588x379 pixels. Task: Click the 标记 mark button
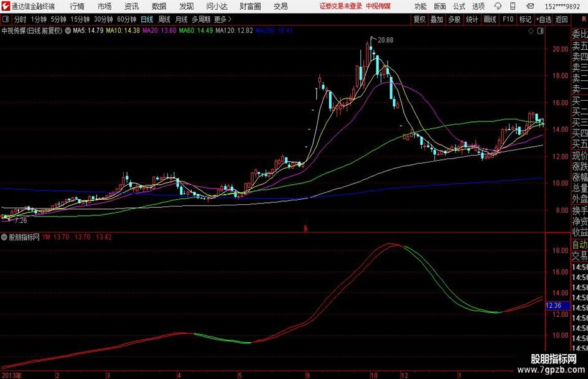click(525, 19)
